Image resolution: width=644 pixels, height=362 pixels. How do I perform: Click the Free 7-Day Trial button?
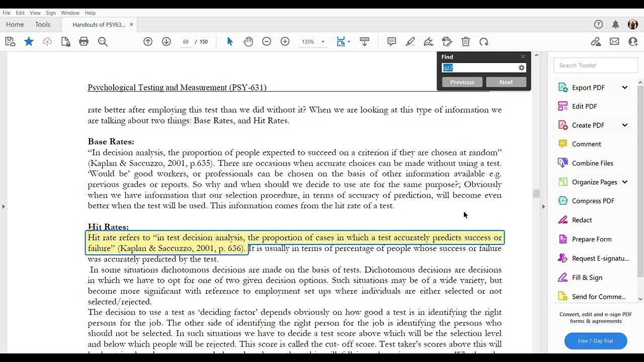point(596,341)
